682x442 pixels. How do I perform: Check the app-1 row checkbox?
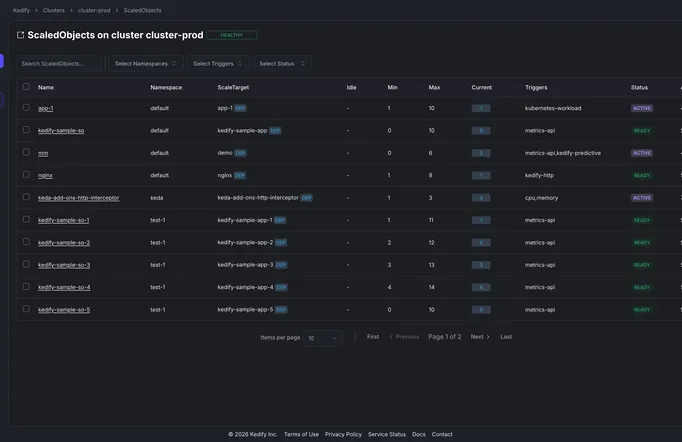26,107
